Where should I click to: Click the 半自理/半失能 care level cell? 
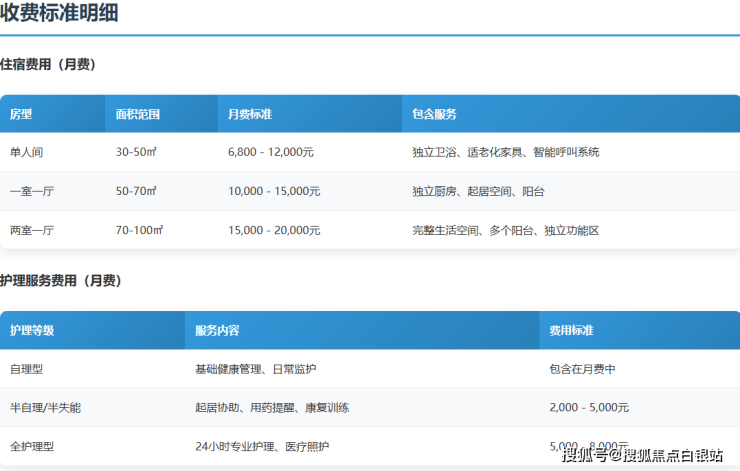pos(45,408)
